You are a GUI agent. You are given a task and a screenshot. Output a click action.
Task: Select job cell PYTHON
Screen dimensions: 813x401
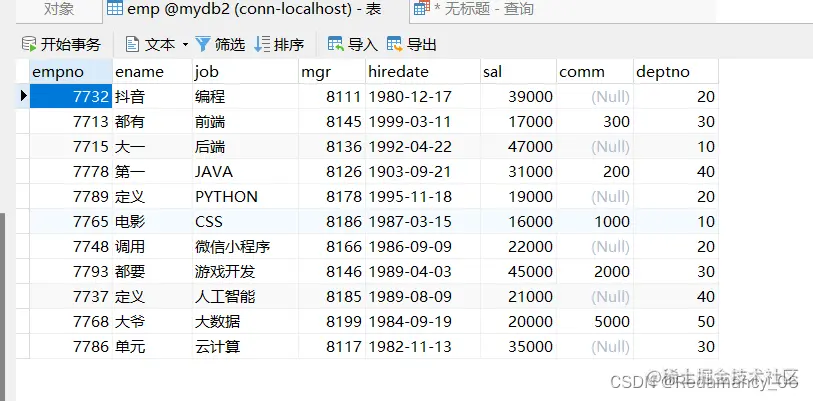pyautogui.click(x=246, y=196)
